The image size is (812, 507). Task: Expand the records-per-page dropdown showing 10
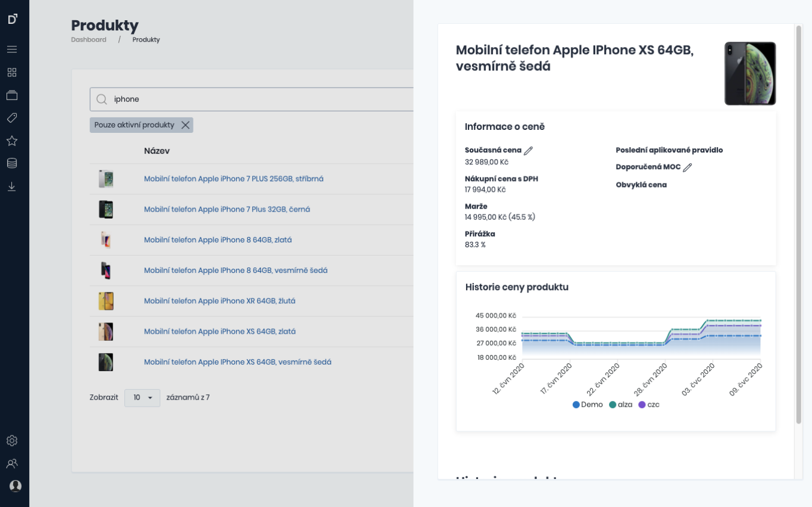click(142, 397)
